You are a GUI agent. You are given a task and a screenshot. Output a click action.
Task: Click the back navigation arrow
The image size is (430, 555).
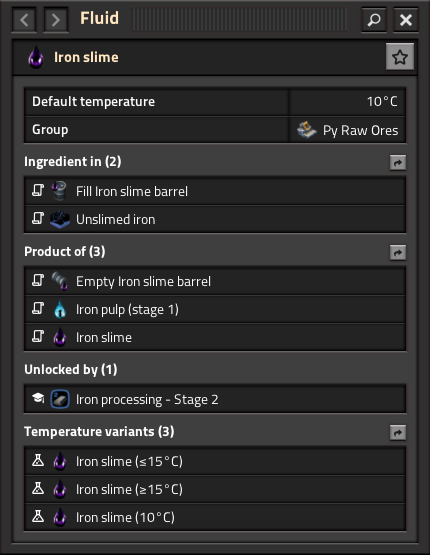pyautogui.click(x=24, y=20)
